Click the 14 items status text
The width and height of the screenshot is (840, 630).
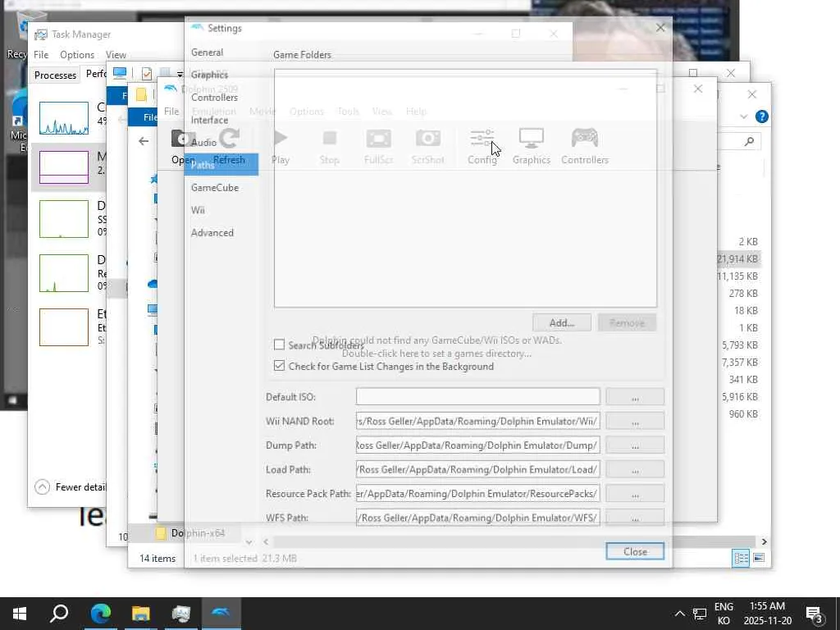157,558
